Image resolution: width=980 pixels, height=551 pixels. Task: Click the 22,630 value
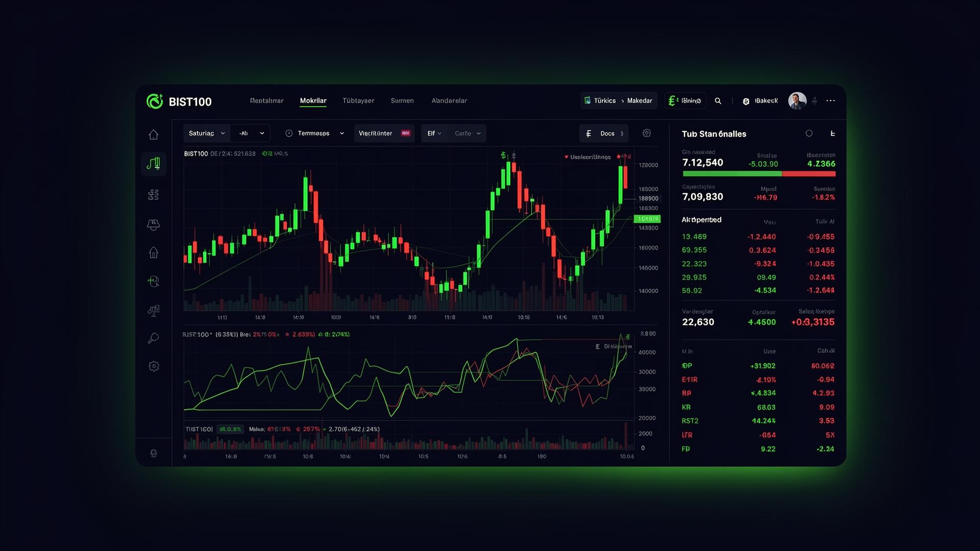[x=698, y=322]
